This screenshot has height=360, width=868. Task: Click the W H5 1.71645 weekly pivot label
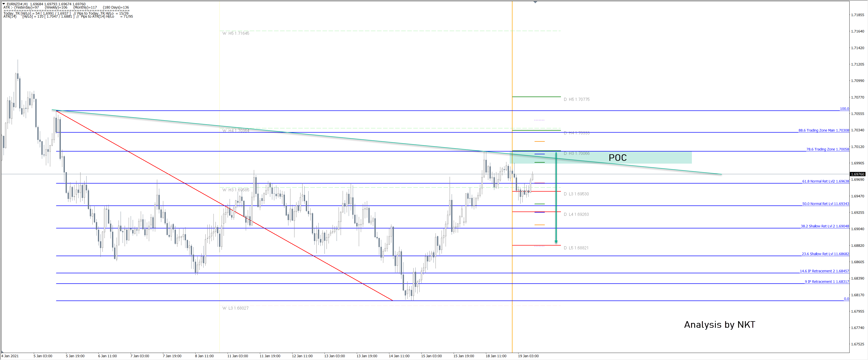[235, 33]
